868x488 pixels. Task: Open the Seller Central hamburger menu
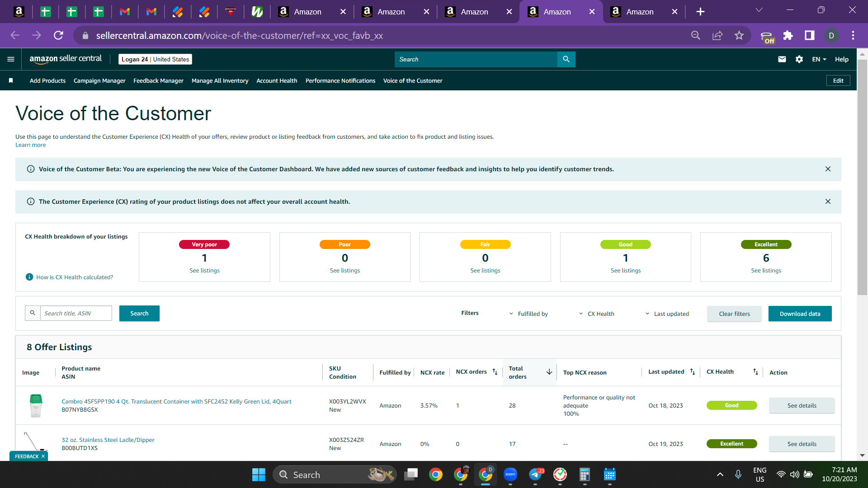11,59
